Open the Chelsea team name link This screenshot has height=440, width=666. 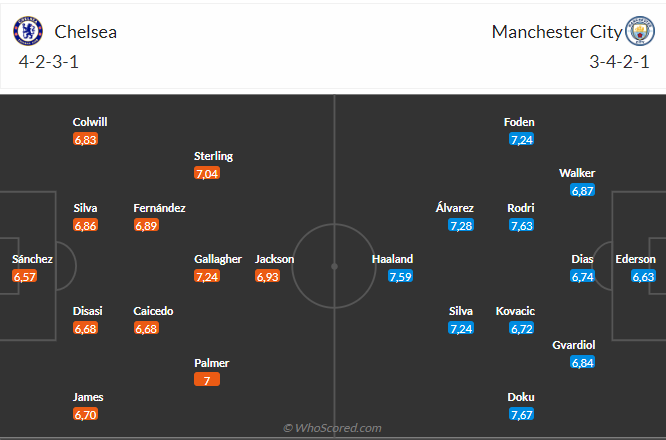point(86,32)
